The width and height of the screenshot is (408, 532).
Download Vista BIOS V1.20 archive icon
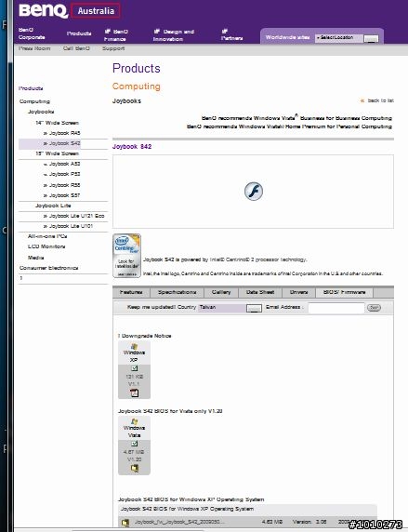click(135, 468)
